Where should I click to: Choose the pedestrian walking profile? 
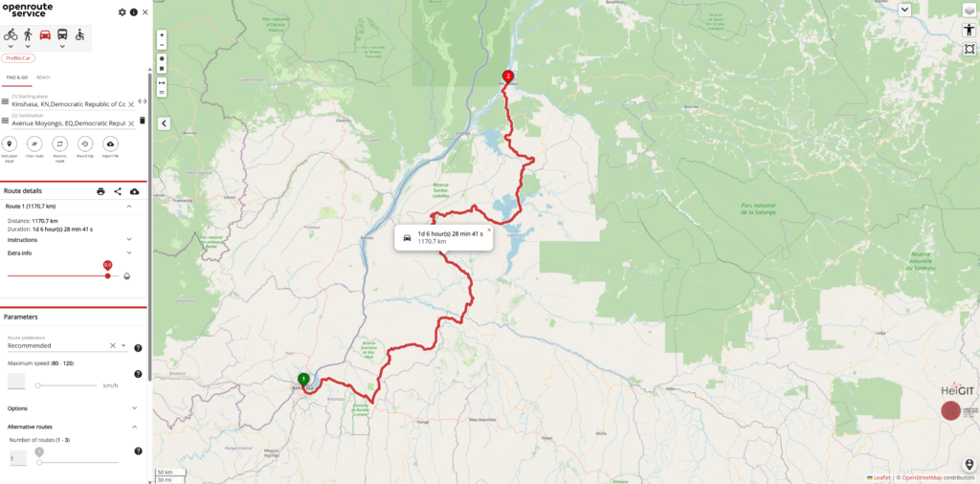point(28,35)
